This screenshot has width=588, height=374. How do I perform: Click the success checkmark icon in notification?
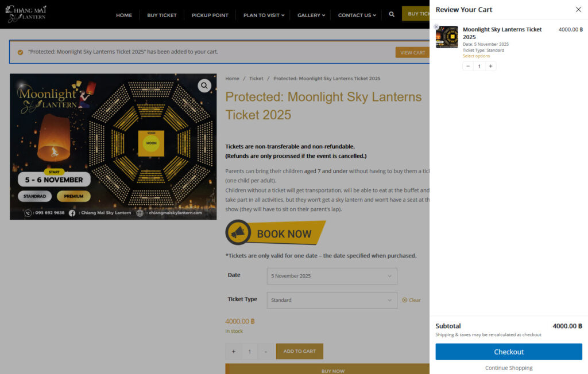click(20, 52)
